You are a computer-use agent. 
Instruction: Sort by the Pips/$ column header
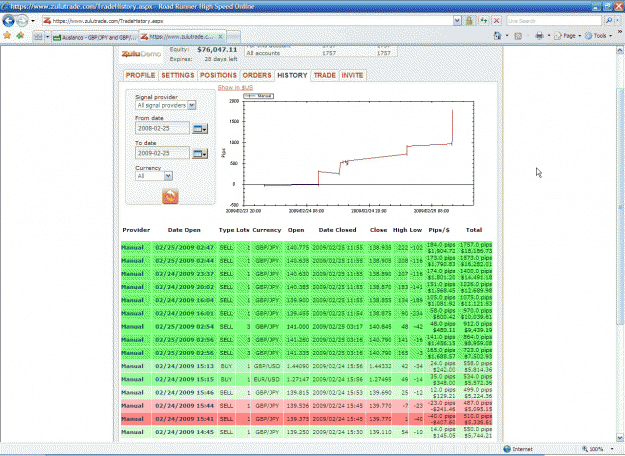439,230
